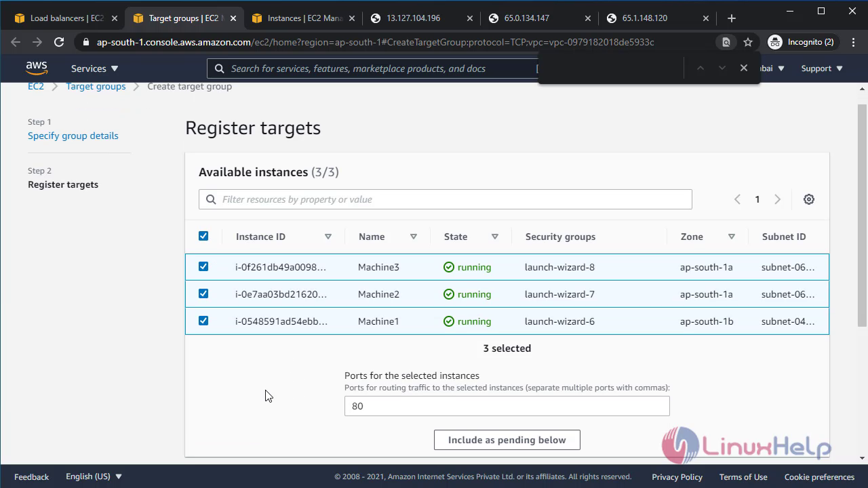Go to Specify group details step
The width and height of the screenshot is (868, 488).
[73, 136]
